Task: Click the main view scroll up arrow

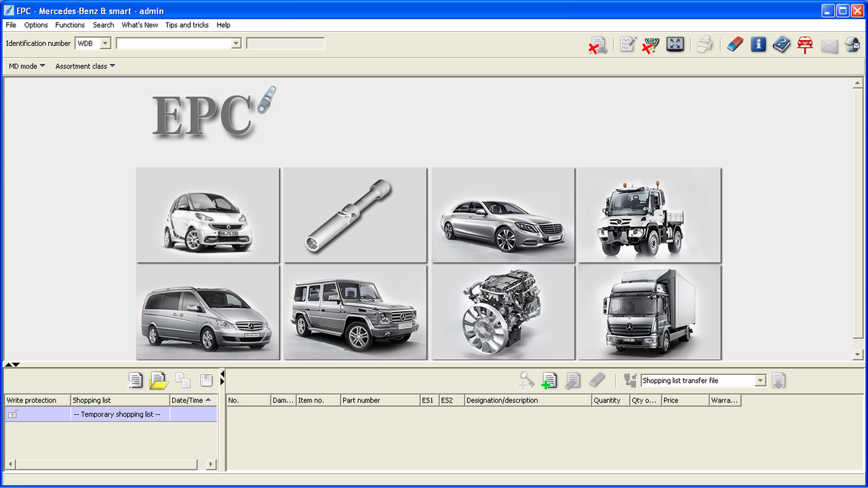Action: tap(858, 83)
